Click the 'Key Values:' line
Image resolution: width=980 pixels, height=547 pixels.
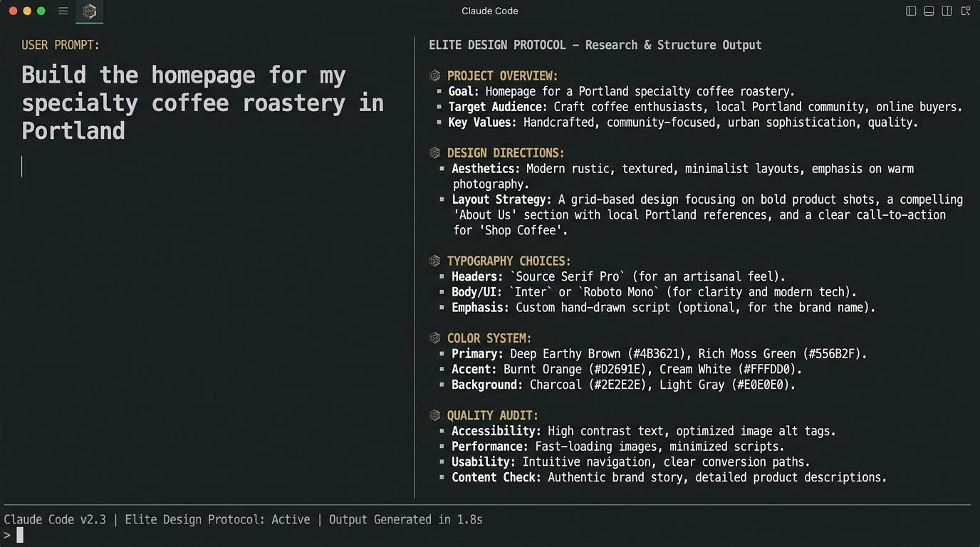click(683, 123)
